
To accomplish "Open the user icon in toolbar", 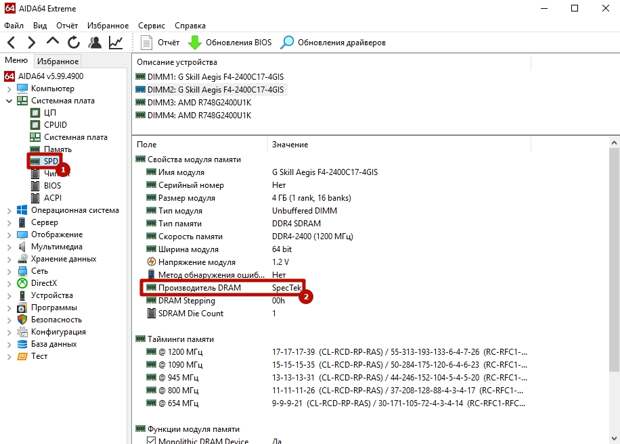I will 95,42.
